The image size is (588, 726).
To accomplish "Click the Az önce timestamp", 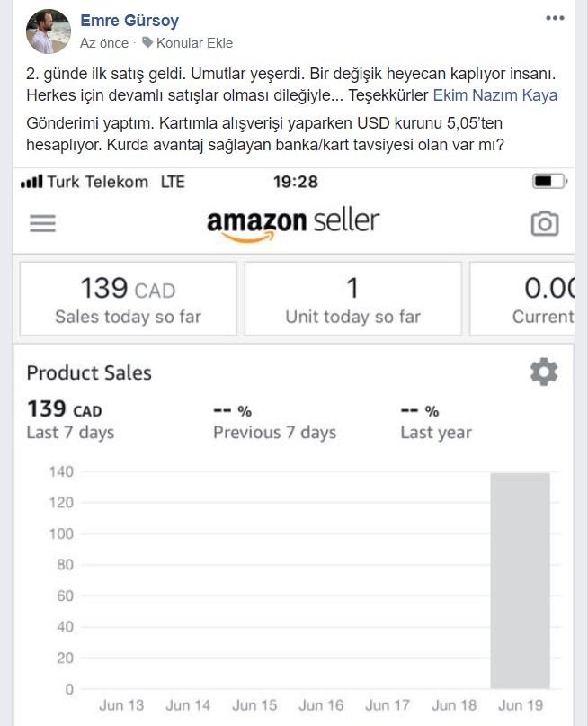I will coord(104,43).
